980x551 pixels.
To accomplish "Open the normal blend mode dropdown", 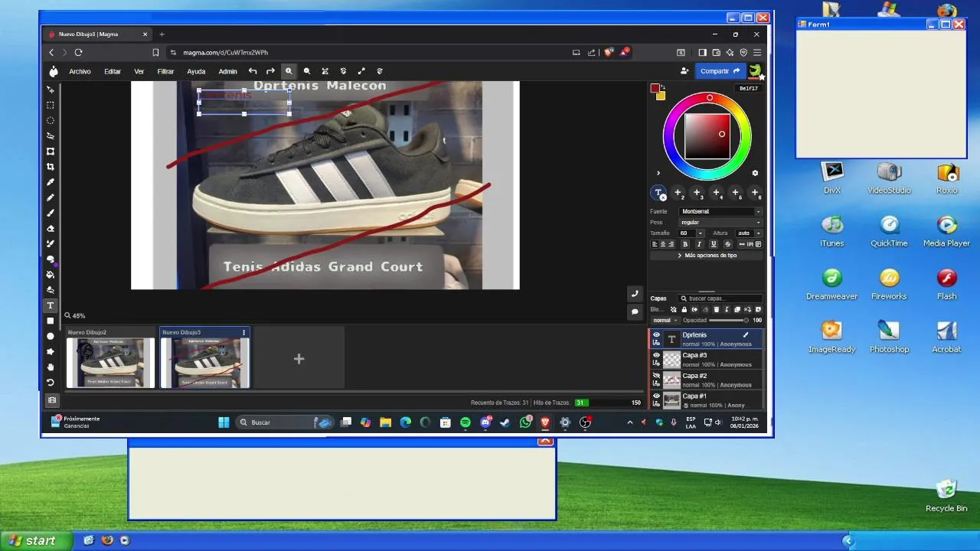I will pyautogui.click(x=665, y=320).
